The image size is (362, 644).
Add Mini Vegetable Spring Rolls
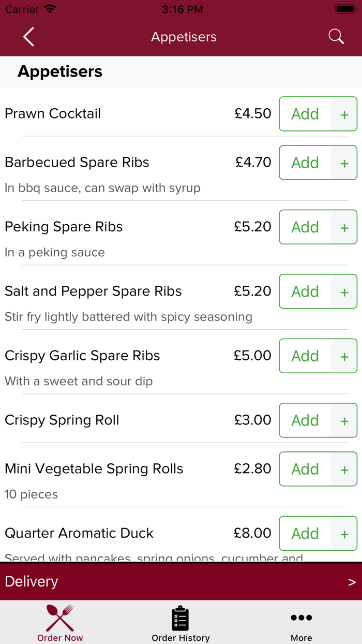click(305, 469)
